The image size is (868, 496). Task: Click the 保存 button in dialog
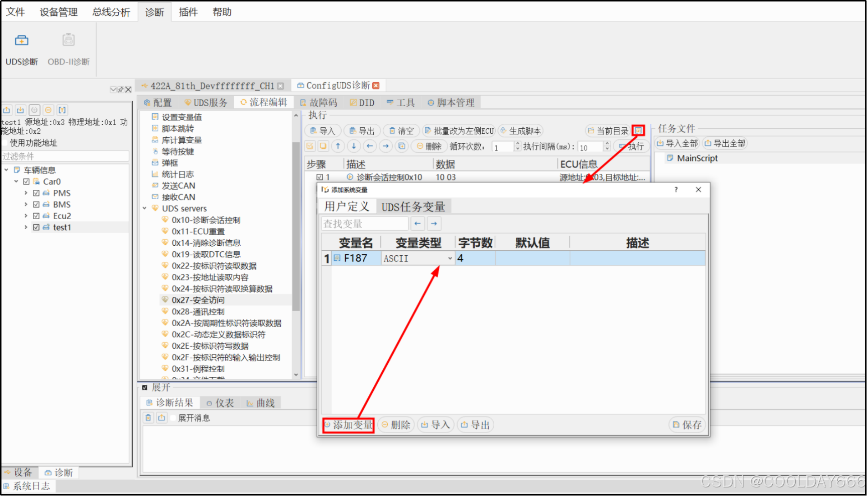pyautogui.click(x=687, y=425)
